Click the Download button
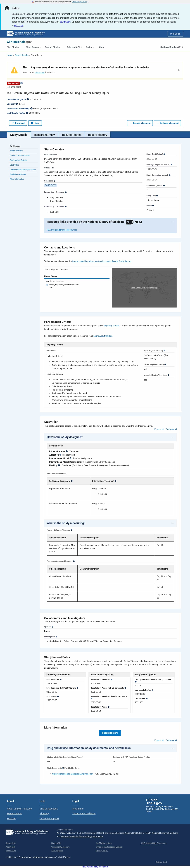Image resolution: width=190 pixels, height=868 pixels. 18,123
